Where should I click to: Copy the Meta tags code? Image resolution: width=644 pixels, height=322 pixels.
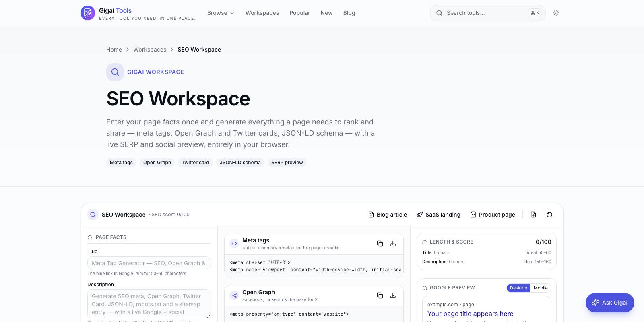point(380,244)
